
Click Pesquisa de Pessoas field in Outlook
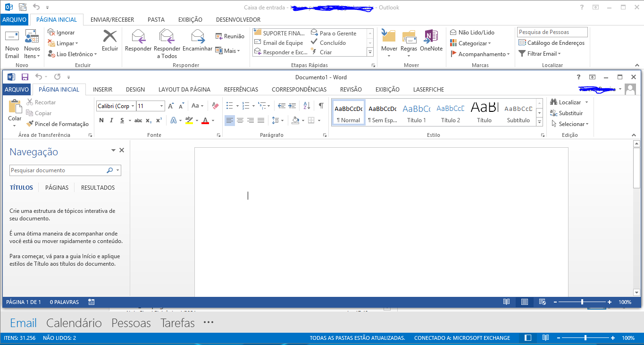click(552, 32)
